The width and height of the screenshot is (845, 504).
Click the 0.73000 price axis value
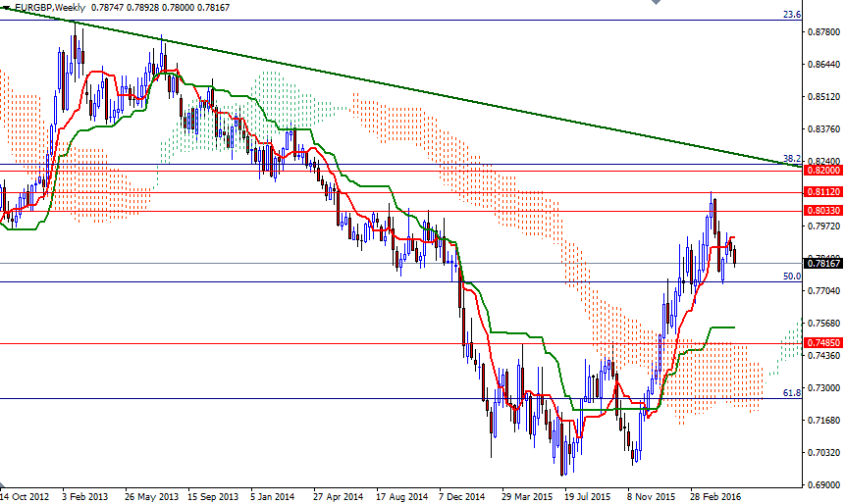pos(824,387)
